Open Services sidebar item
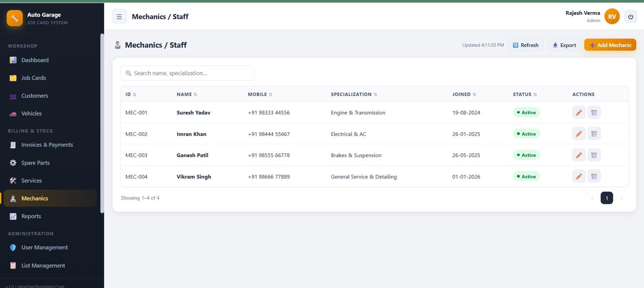 [x=50, y=181]
